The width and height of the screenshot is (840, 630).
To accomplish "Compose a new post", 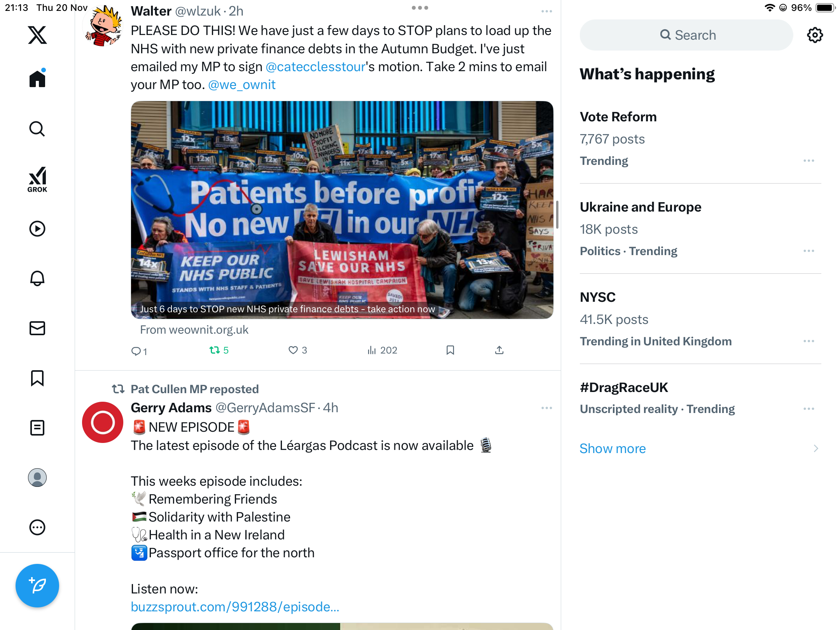I will pos(37,585).
